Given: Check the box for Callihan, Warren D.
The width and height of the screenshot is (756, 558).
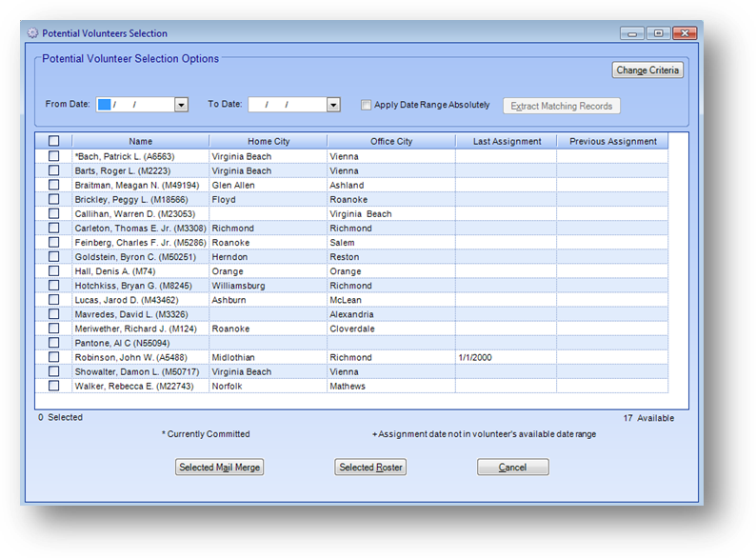Looking at the screenshot, I should point(53,213).
